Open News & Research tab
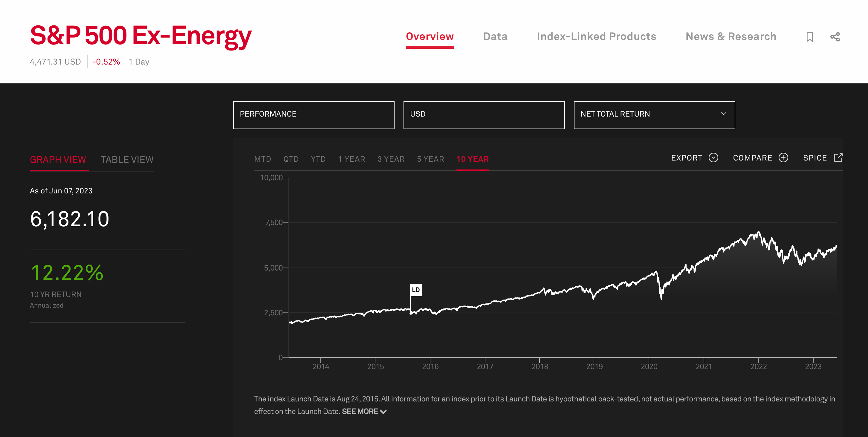This screenshot has height=437, width=868. (731, 36)
